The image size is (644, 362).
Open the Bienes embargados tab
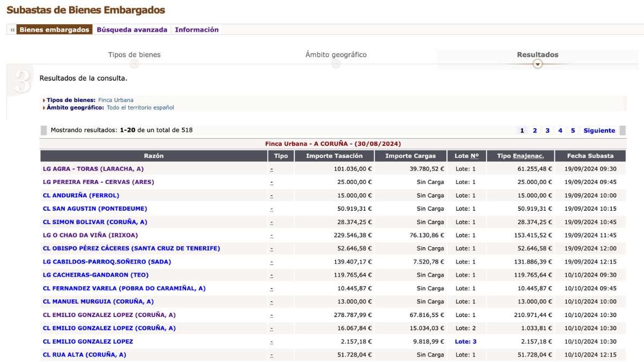coord(54,29)
